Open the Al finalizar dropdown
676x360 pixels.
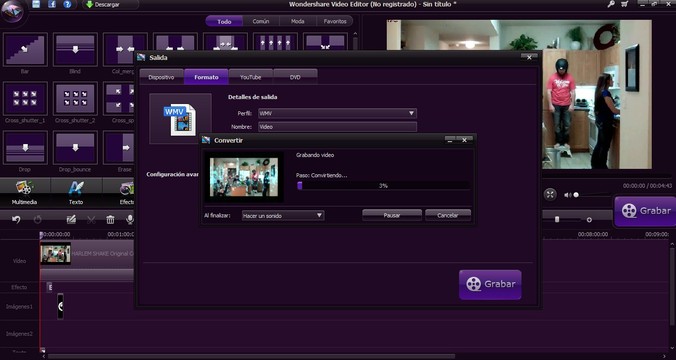283,216
